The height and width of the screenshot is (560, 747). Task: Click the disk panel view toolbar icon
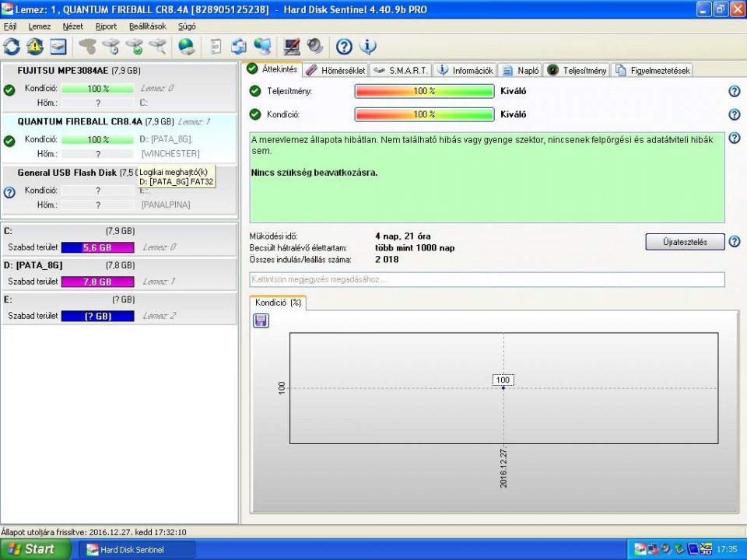tap(58, 47)
